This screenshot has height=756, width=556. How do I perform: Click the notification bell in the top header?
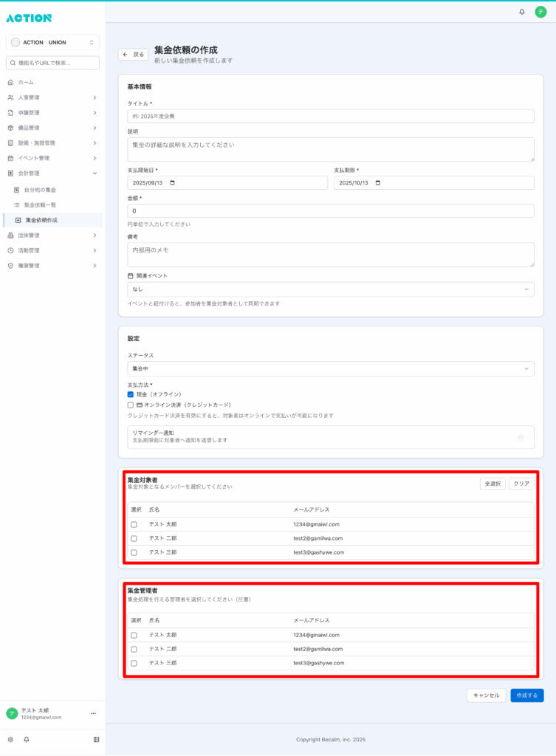coord(522,12)
